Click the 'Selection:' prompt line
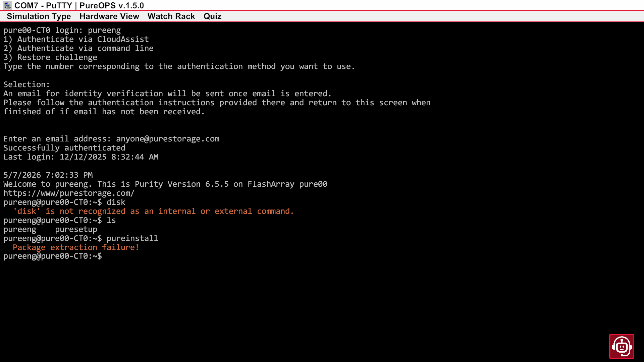 [26, 84]
